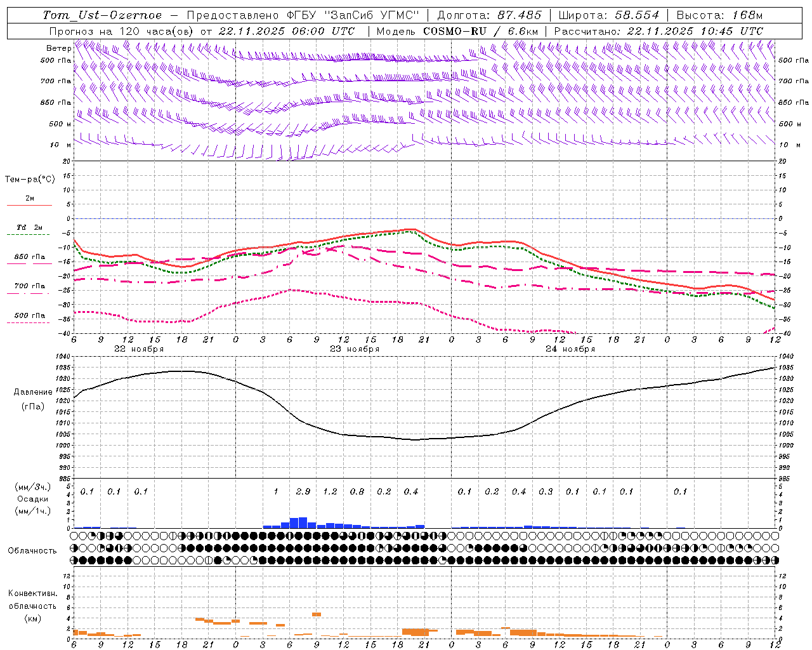The width and height of the screenshot is (812, 650).
Task: Click the calculation time Рассчитано: 22.11.2025 10:45 UTC
Action: coord(658,31)
